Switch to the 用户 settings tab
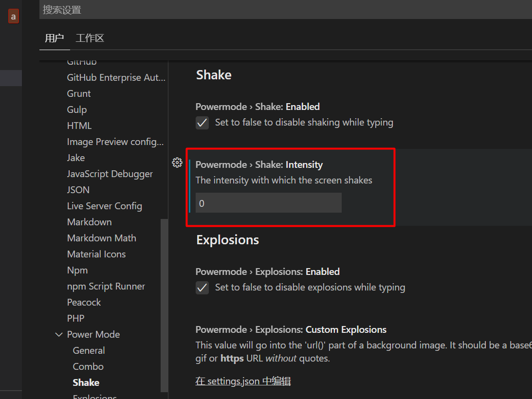Viewport: 532px width, 399px height. click(x=54, y=38)
